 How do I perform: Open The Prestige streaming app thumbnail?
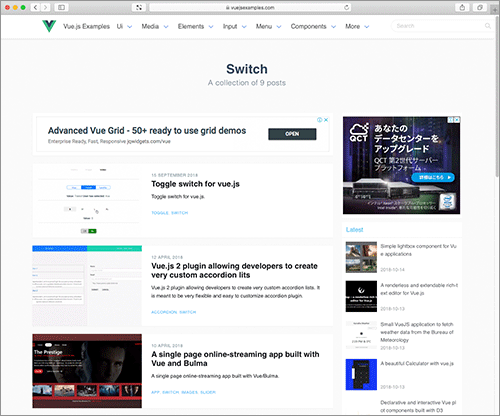tap(87, 371)
